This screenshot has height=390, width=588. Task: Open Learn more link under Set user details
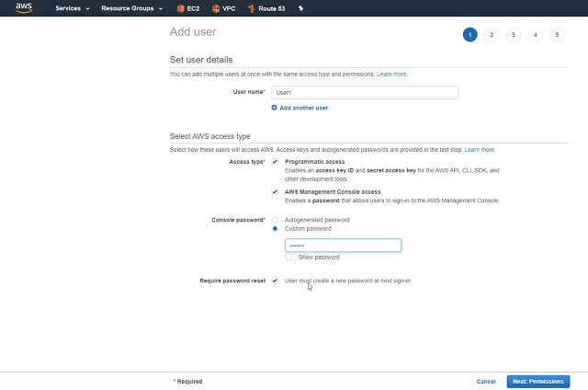[x=391, y=74]
